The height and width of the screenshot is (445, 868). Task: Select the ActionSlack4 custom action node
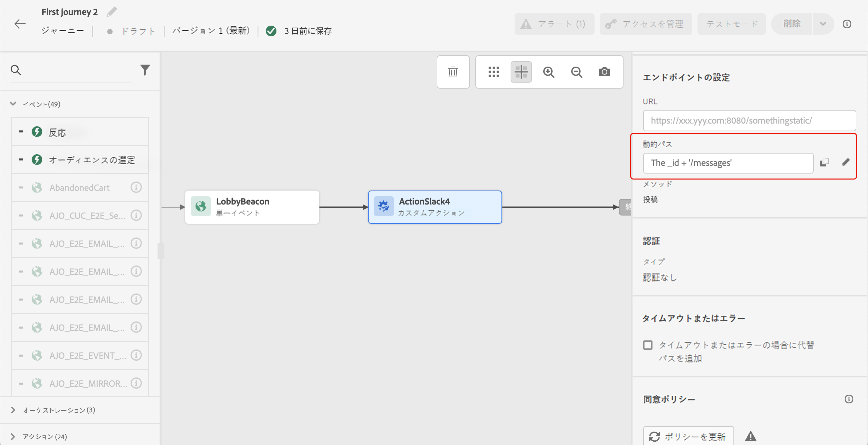pos(435,207)
